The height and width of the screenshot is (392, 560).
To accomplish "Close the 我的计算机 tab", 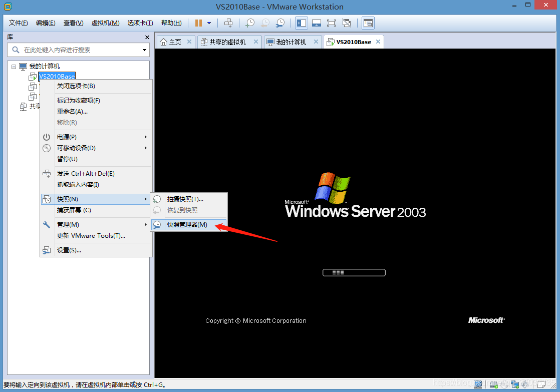I will point(316,42).
